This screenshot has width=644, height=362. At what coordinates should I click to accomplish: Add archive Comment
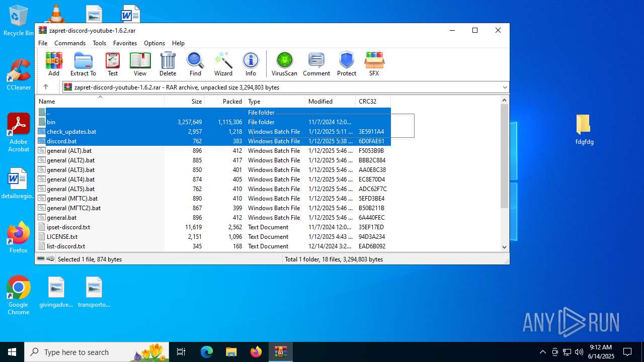316,64
